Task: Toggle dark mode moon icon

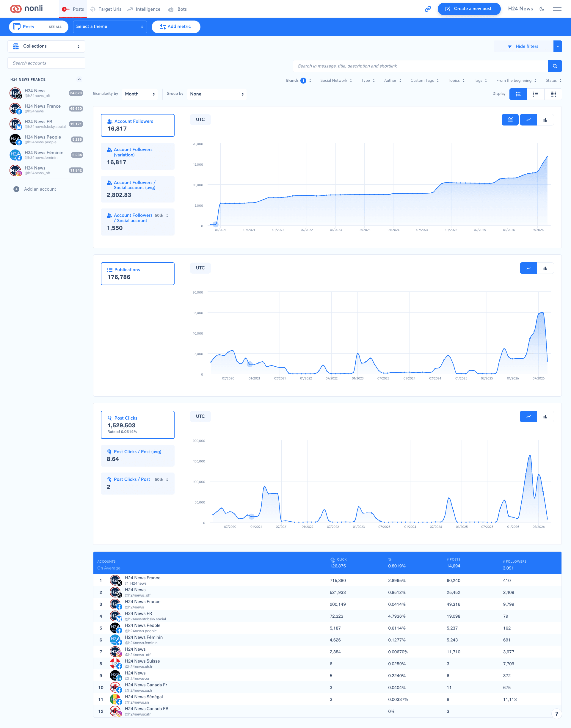Action: [542, 9]
